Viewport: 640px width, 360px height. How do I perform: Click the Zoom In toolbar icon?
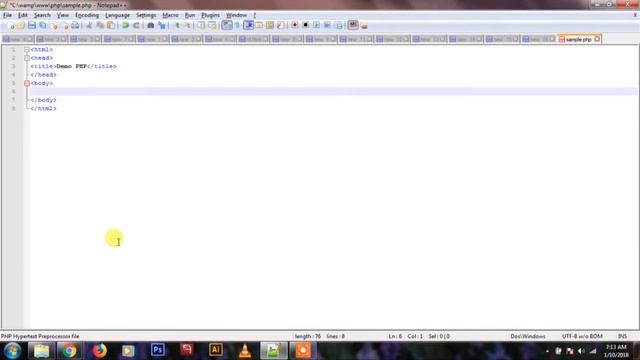coord(177,25)
